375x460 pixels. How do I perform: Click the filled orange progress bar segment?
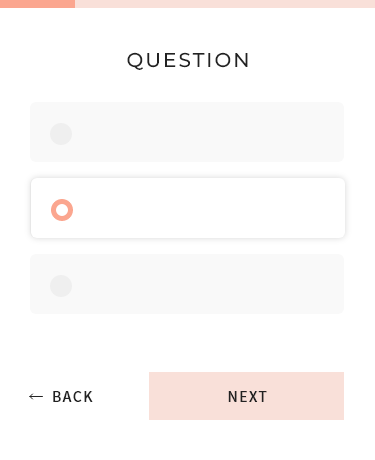coord(37,4)
